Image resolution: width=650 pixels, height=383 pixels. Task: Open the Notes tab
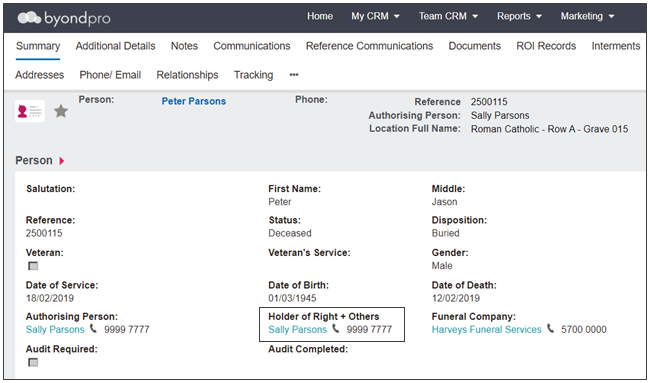[x=184, y=46]
